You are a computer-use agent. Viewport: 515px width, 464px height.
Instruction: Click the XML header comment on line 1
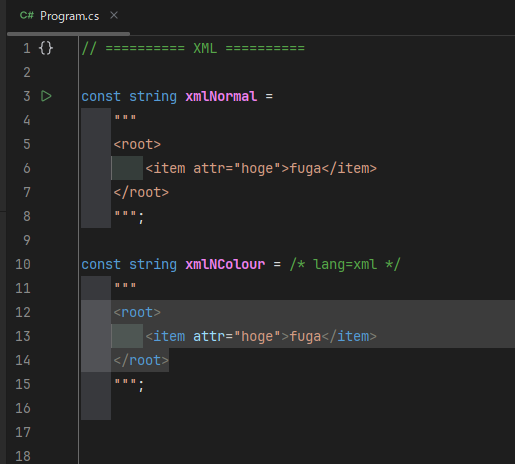coord(193,48)
